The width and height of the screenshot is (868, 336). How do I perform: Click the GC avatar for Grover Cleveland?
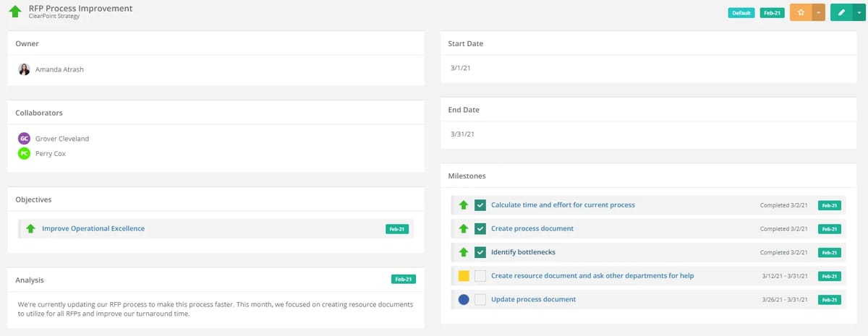[x=24, y=138]
